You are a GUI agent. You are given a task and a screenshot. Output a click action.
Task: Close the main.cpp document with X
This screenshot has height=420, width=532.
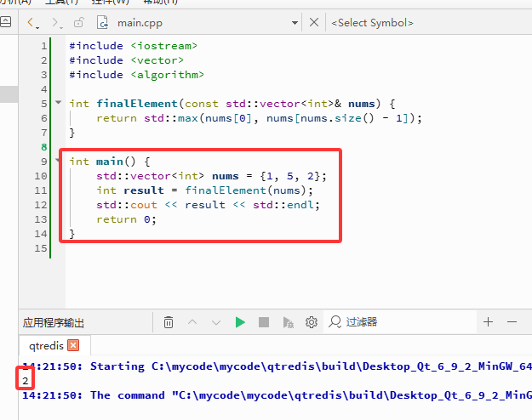coord(314,23)
